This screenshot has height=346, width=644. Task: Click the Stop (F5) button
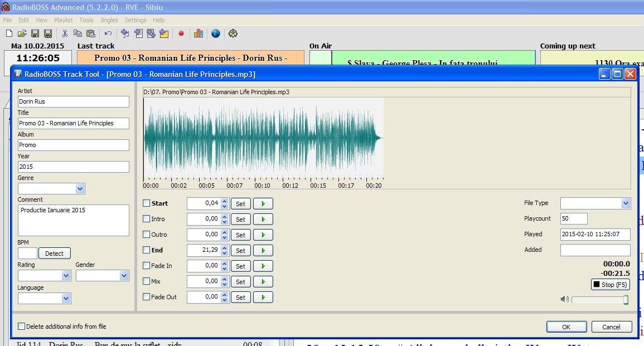(x=611, y=285)
